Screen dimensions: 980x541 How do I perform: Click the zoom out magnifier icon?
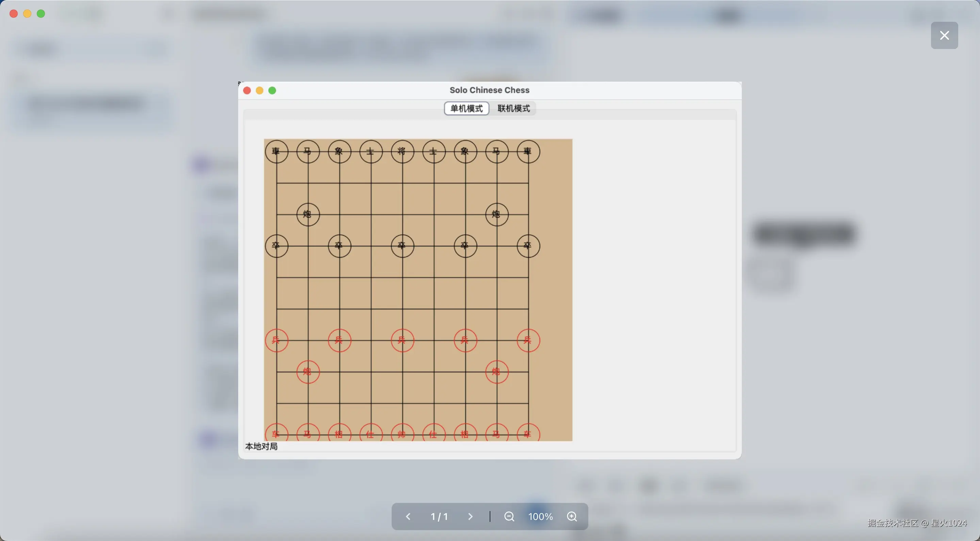509,516
